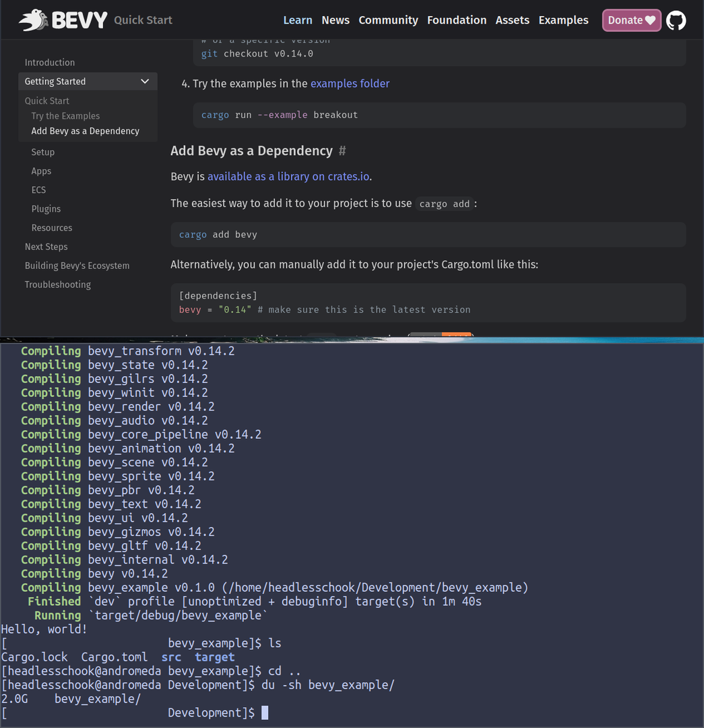Click the inline 'cargo add' code snippet
The height and width of the screenshot is (728, 704).
444,204
